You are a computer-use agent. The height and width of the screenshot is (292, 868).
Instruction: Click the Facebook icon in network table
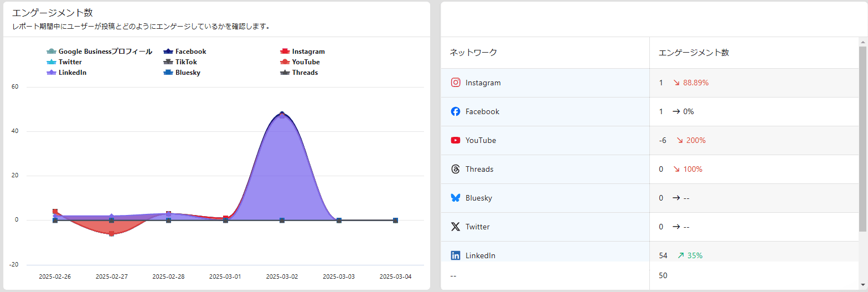tap(456, 111)
